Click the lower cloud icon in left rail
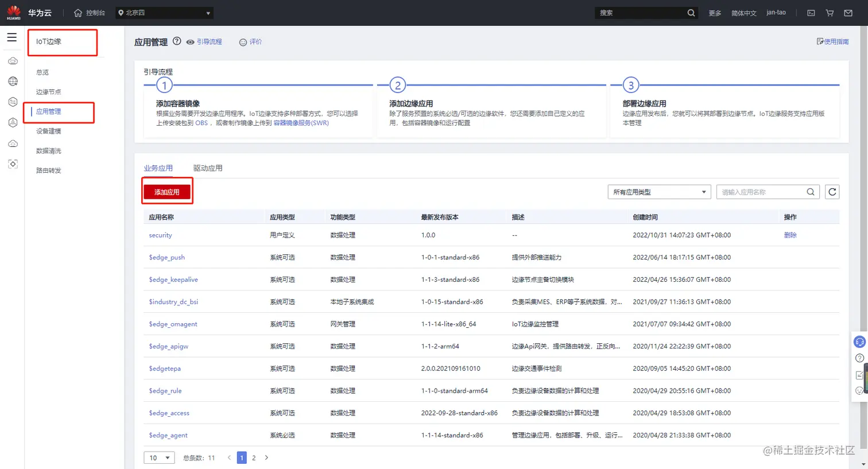Viewport: 868px width, 469px height. (x=13, y=144)
